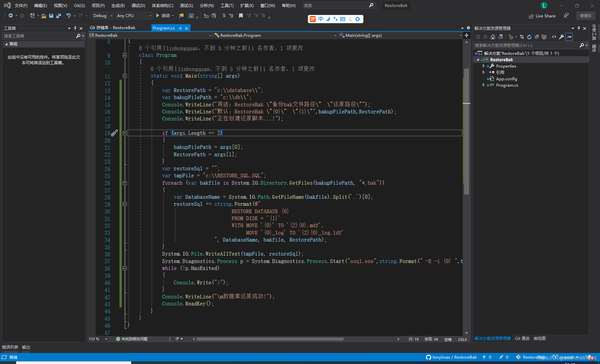This screenshot has height=364, width=600.
Task: Click Live Share button
Action: point(542,16)
